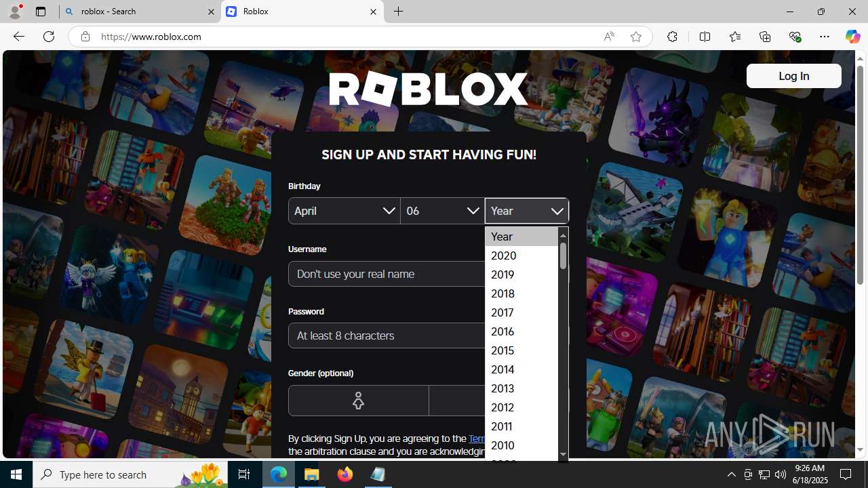Open Settings and more ellipsis
This screenshot has height=488, width=868.
point(825,37)
